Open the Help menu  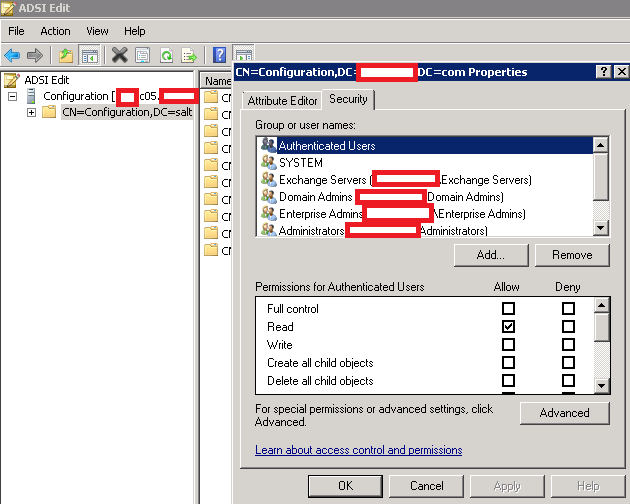(x=135, y=31)
